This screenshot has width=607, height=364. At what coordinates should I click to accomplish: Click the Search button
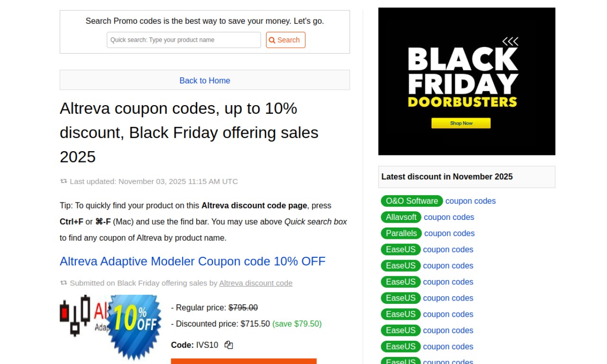pyautogui.click(x=285, y=40)
